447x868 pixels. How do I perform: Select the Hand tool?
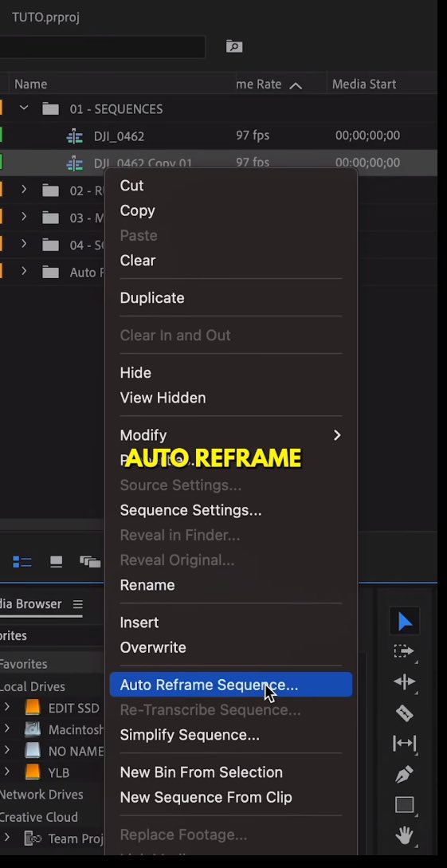tap(405, 835)
